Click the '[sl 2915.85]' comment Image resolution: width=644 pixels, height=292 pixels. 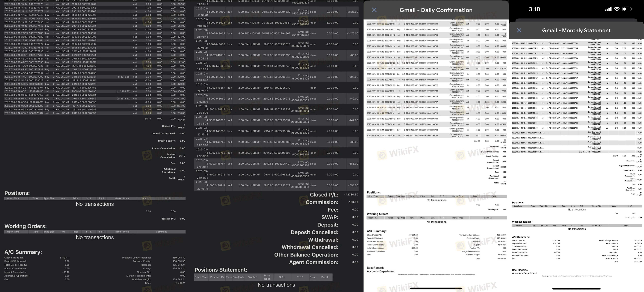click(123, 77)
